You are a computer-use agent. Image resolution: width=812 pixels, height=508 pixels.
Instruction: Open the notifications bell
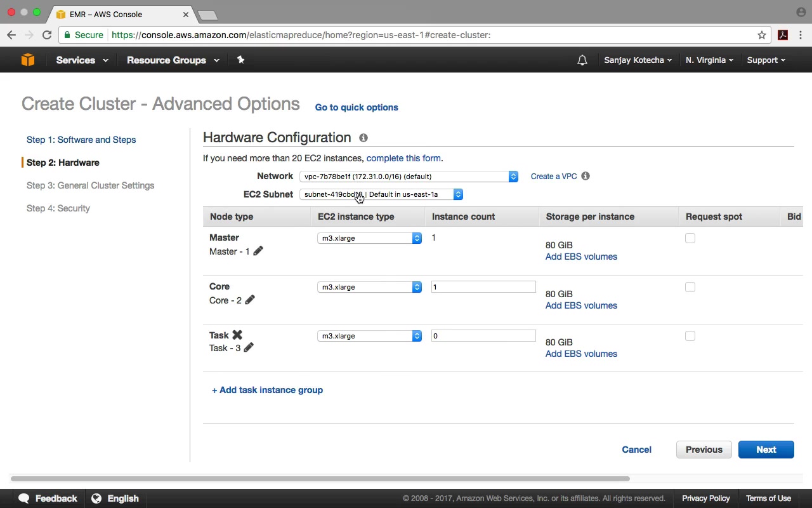(x=582, y=60)
